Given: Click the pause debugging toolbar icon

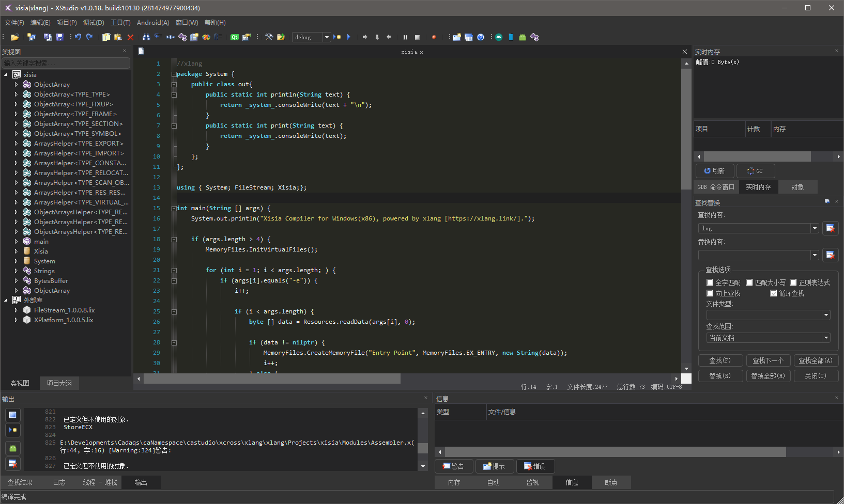Looking at the screenshot, I should 405,37.
